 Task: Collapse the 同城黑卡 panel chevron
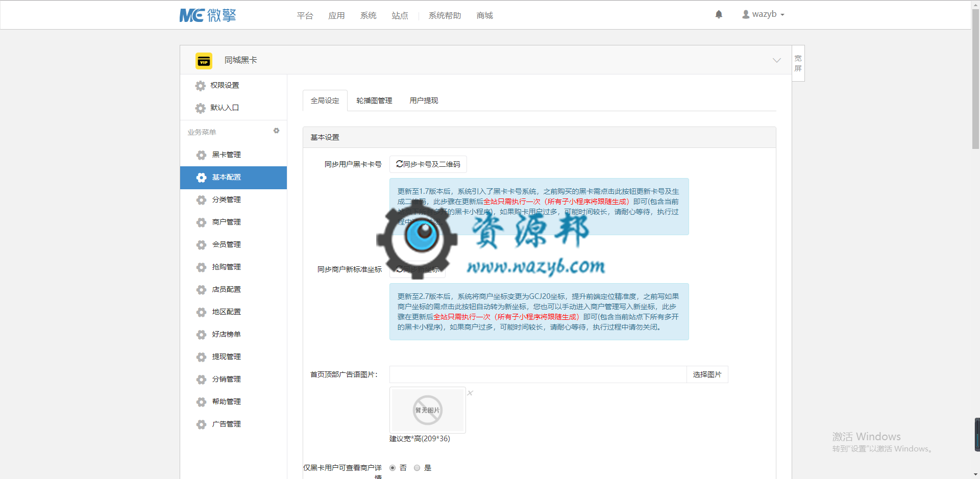click(777, 60)
